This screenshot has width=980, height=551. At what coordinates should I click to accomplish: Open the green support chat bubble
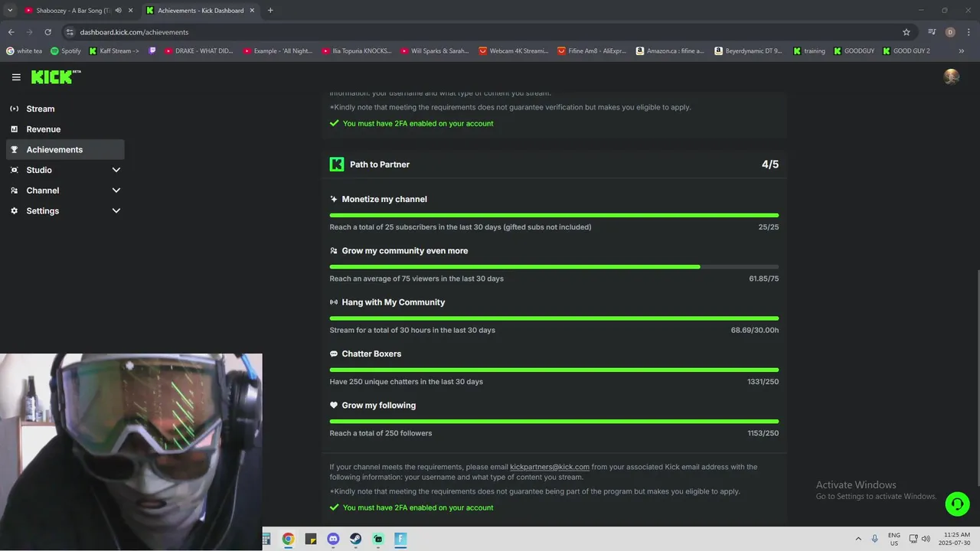pos(957,504)
